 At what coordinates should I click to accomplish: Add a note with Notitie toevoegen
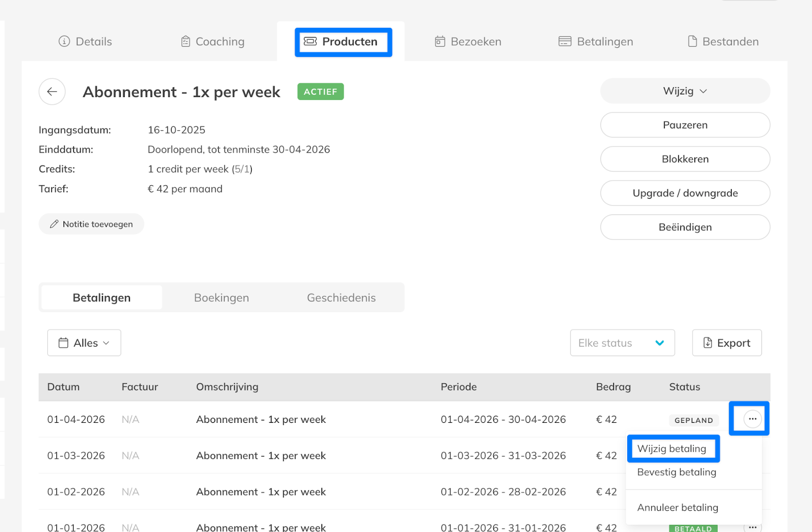click(x=91, y=224)
